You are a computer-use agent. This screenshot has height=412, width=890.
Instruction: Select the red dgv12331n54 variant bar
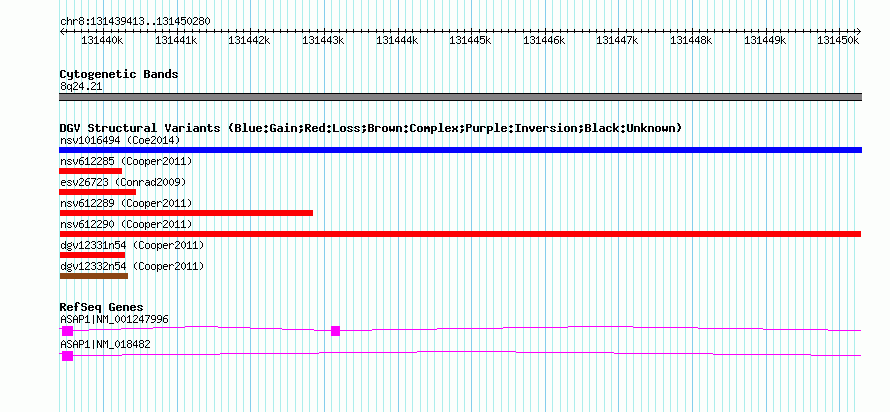pos(92,255)
